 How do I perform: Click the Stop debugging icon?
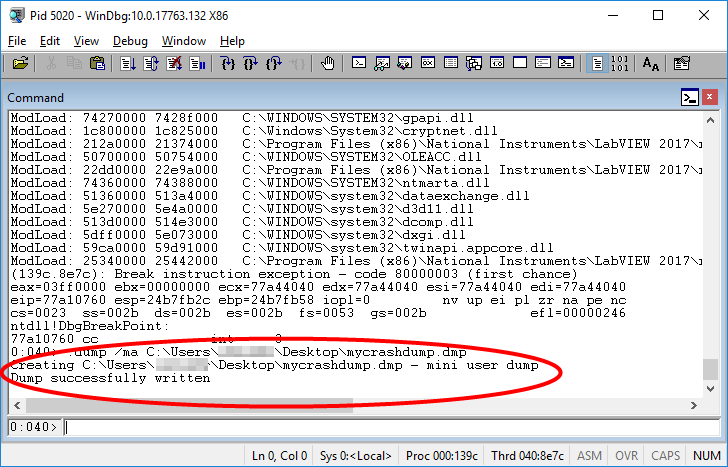click(x=174, y=64)
